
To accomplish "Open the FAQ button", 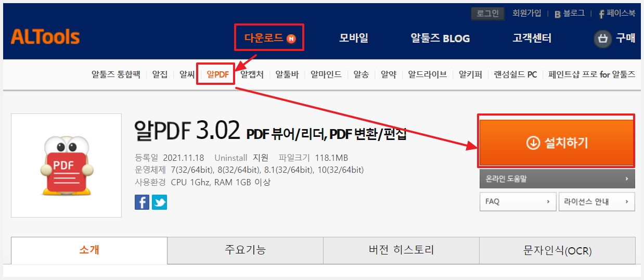I will (x=518, y=201).
